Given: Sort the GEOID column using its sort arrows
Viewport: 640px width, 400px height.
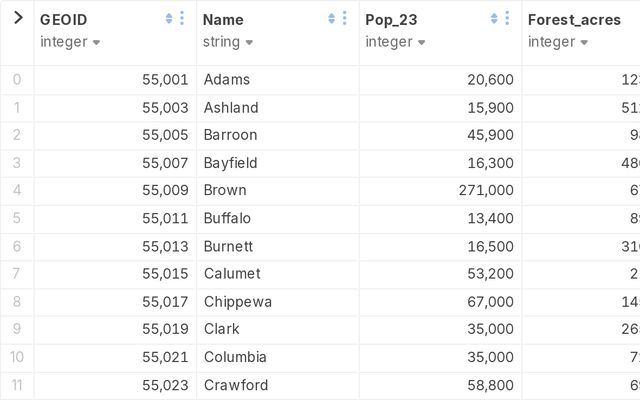Looking at the screenshot, I should pyautogui.click(x=169, y=19).
